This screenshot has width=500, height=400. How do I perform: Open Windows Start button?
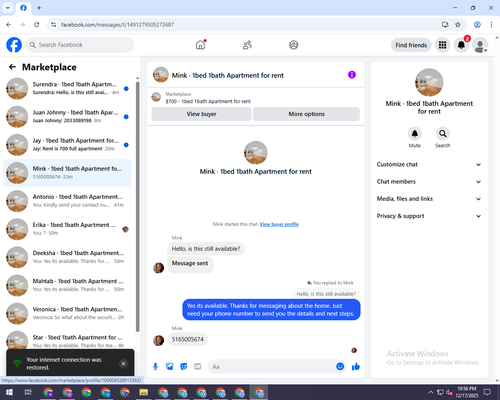pyautogui.click(x=9, y=392)
